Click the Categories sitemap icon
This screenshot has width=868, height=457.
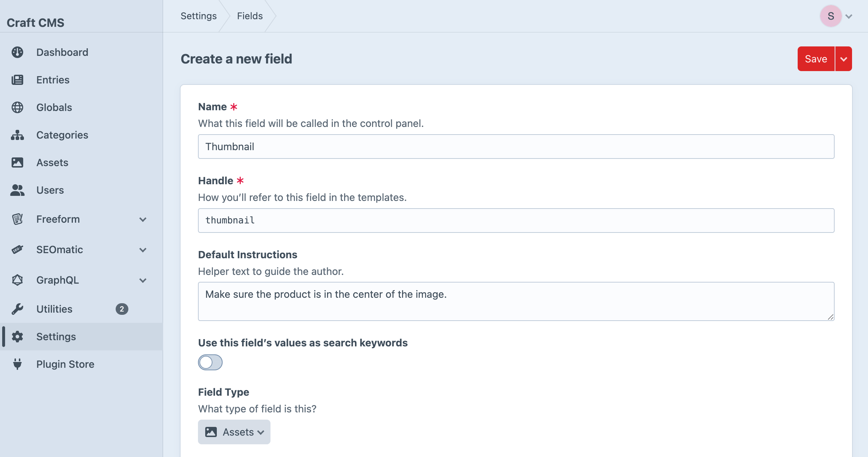(x=17, y=135)
